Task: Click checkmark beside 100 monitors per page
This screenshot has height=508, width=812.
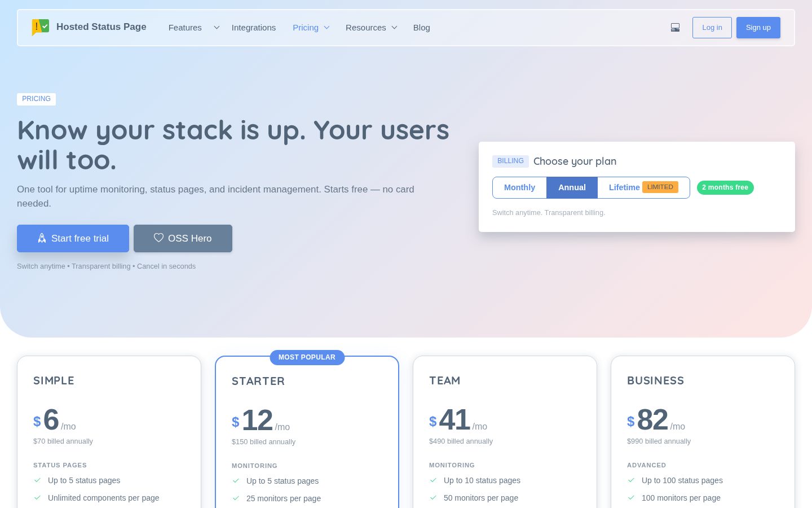Action: (631, 498)
